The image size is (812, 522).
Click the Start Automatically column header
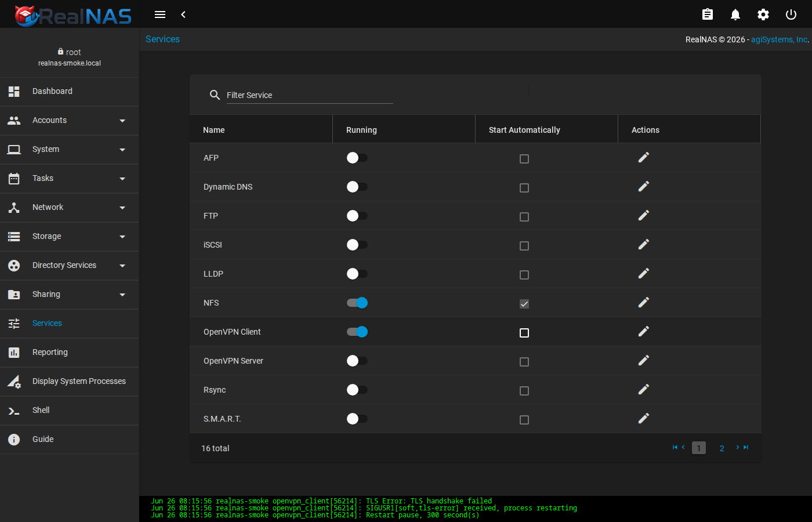(546, 129)
